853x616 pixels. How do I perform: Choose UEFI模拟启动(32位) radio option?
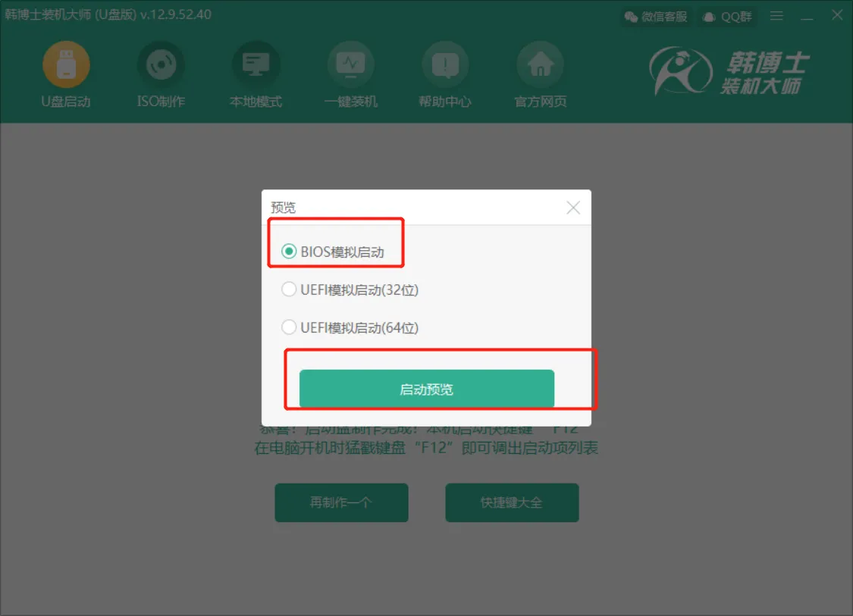tap(289, 289)
